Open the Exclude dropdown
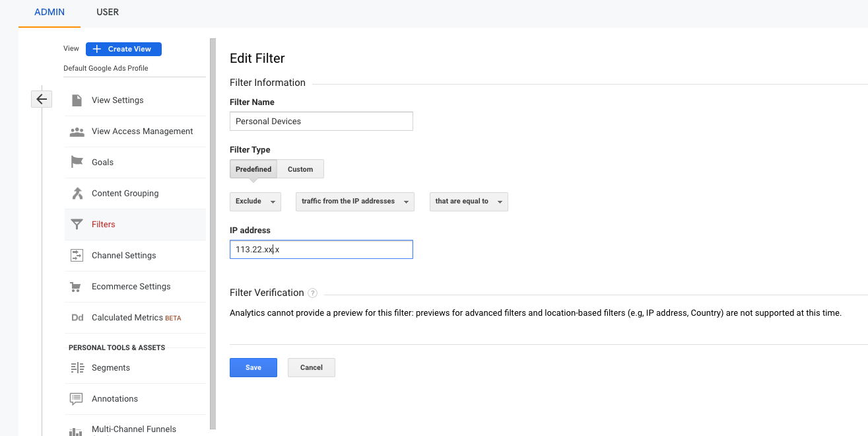The image size is (868, 436). pos(255,201)
